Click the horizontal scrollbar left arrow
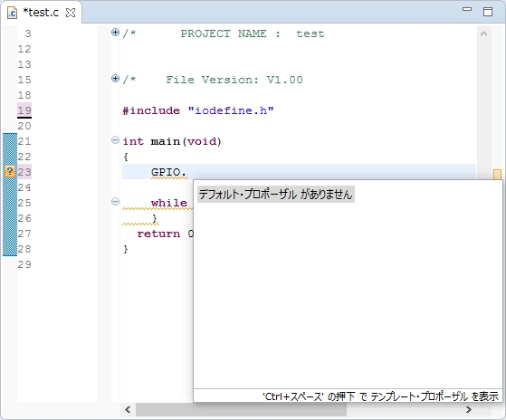The height and width of the screenshot is (420, 506). 128,410
